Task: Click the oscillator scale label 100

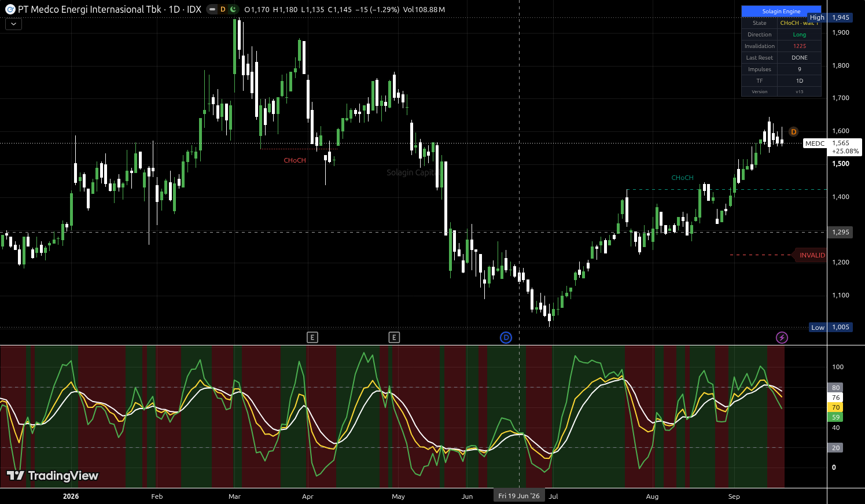Action: click(838, 367)
